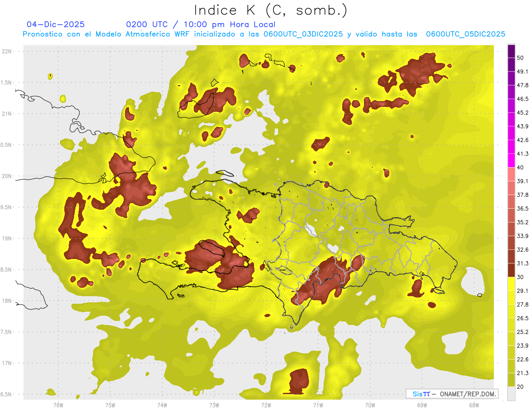Viewport: 532px width, 411px height.
Task: Click the colorbar value label '39.1'
Action: 523,181
